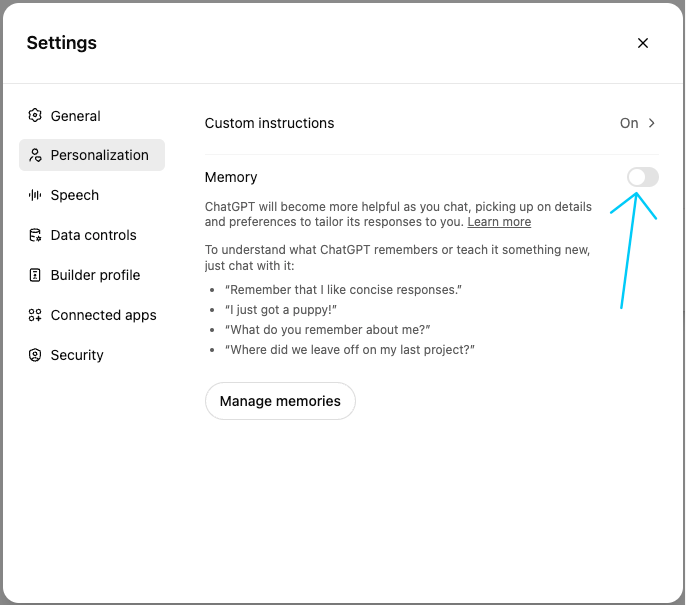Switch to the Security tab
The height and width of the screenshot is (605, 686).
[92, 355]
